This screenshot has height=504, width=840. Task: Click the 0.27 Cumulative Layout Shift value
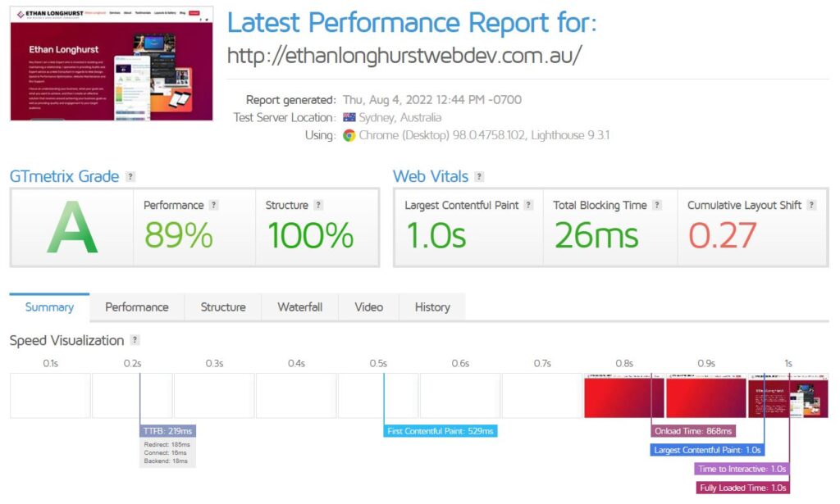tap(722, 235)
